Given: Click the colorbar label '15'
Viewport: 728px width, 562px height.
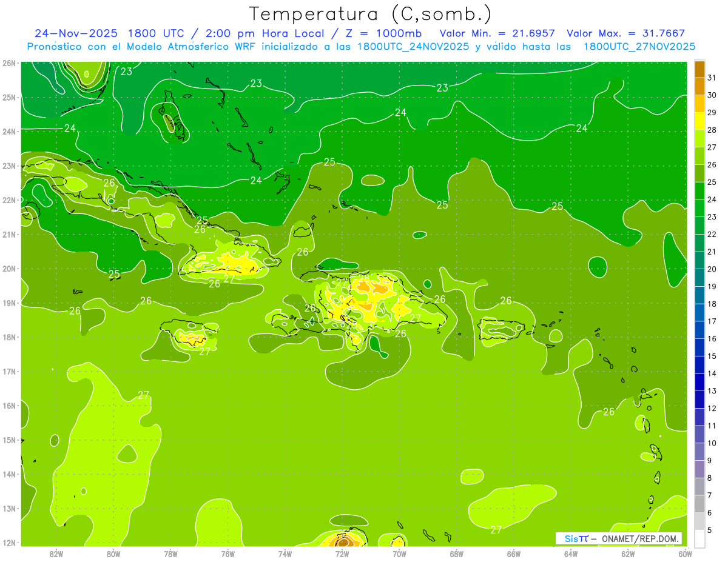Looking at the screenshot, I should pyautogui.click(x=712, y=356).
